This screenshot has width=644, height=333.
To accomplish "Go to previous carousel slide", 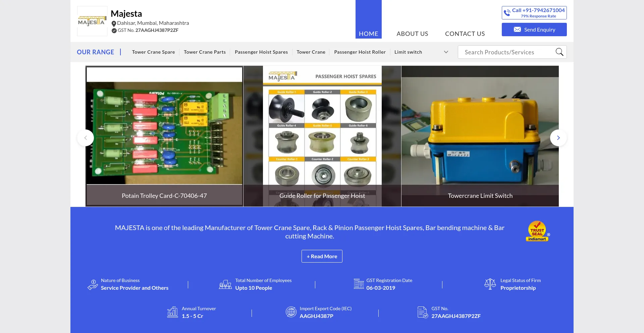I will (x=86, y=138).
